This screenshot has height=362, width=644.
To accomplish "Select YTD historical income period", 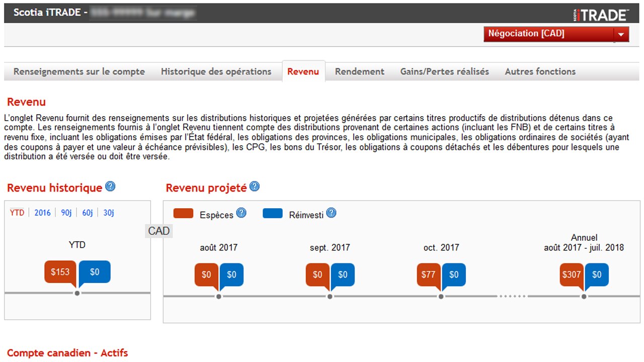I will point(17,213).
